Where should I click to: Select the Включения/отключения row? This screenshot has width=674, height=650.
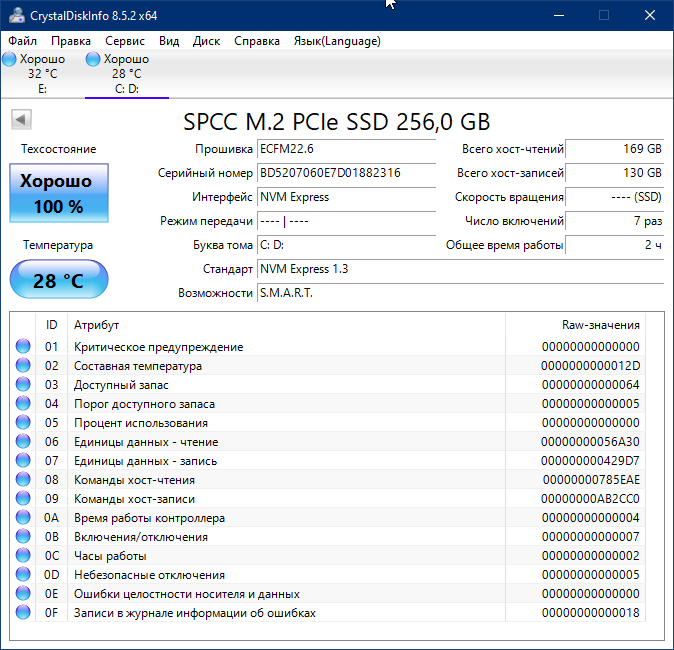328,536
